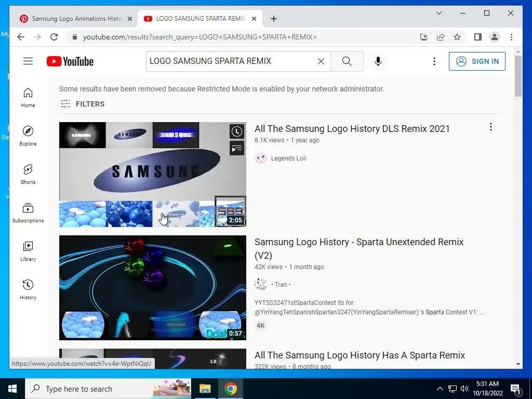Click the page vertical scrollbar thumb
Viewport: 532px width, 399px height.
pyautogui.click(x=518, y=76)
